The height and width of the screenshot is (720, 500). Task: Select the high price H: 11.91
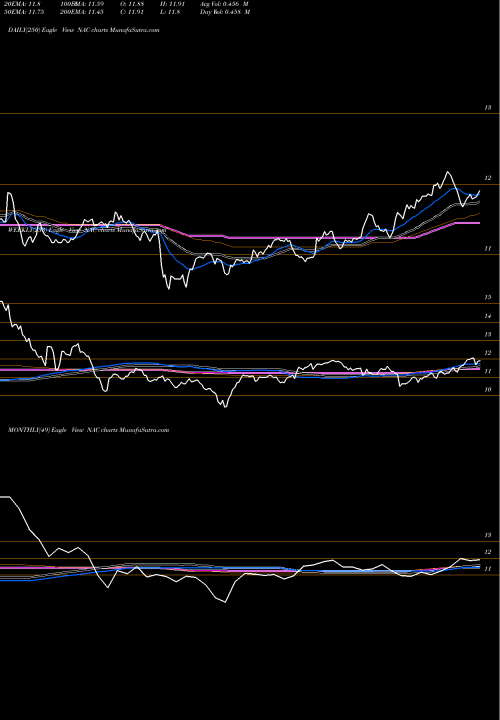click(174, 3)
